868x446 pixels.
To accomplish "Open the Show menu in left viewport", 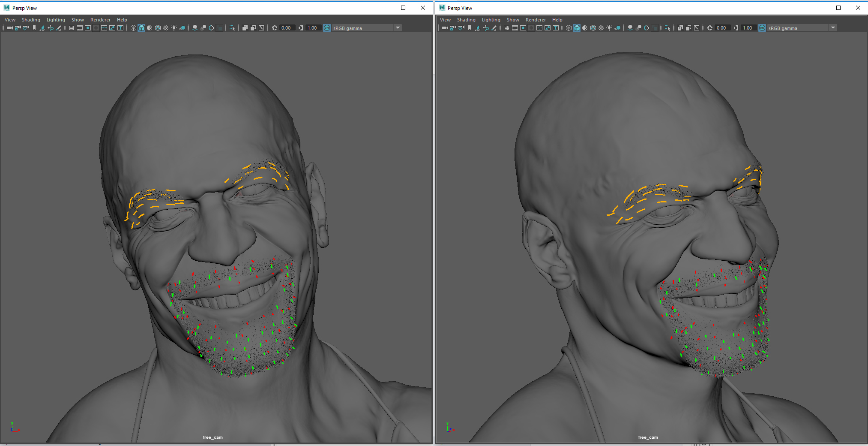I will (78, 20).
